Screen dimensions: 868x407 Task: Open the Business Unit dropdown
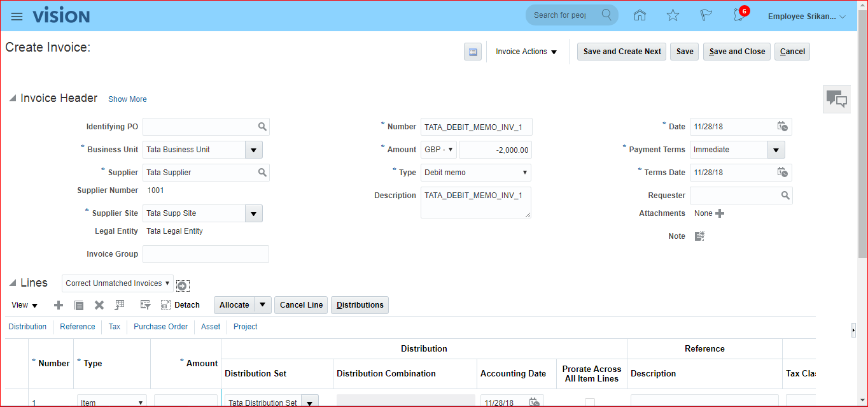[253, 150]
